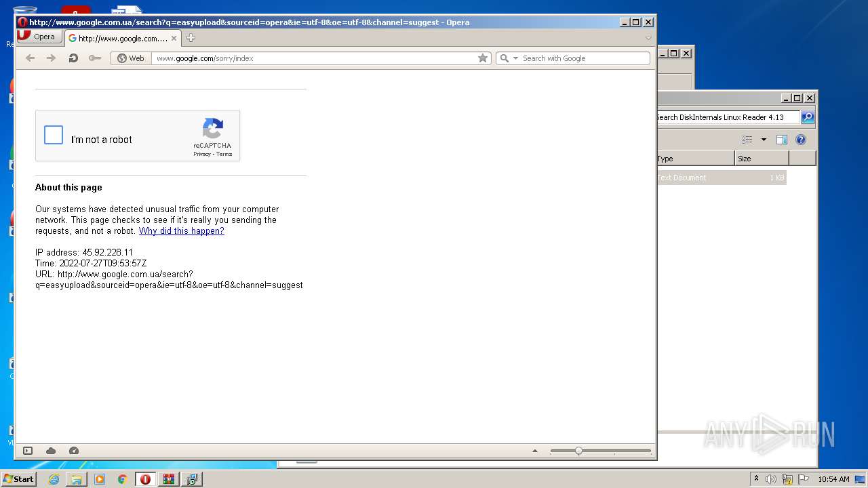Open reCAPTCHA Privacy link

[x=201, y=154]
